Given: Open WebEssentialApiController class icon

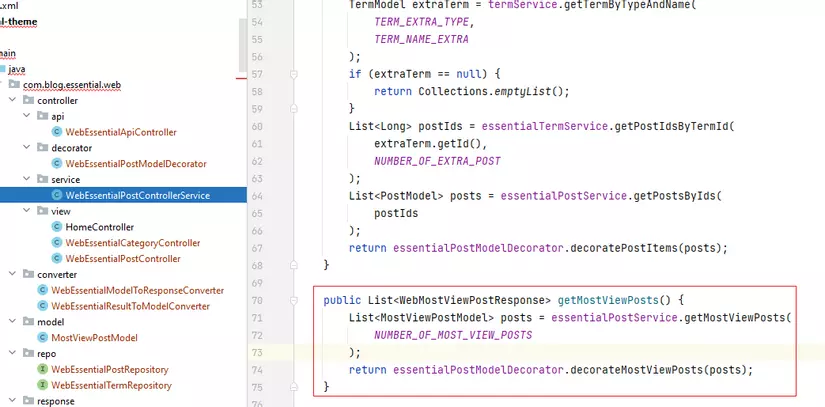Looking at the screenshot, I should click(57, 132).
